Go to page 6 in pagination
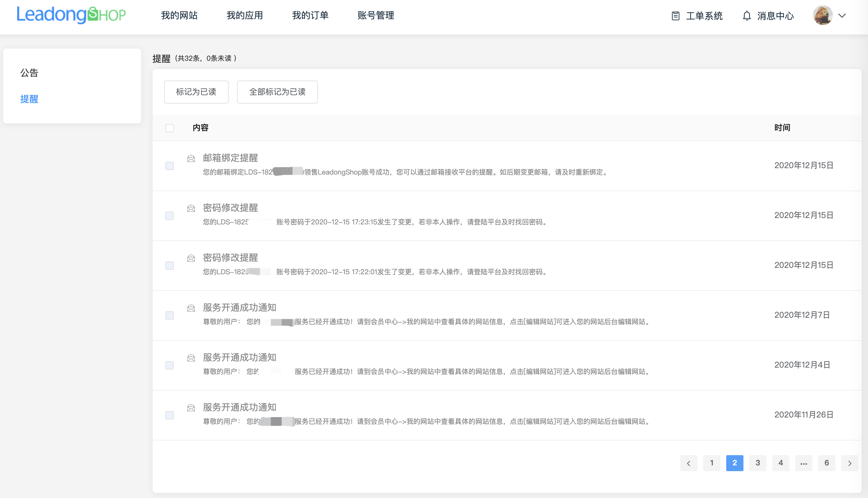Screen dimensions: 868x498 827,463
